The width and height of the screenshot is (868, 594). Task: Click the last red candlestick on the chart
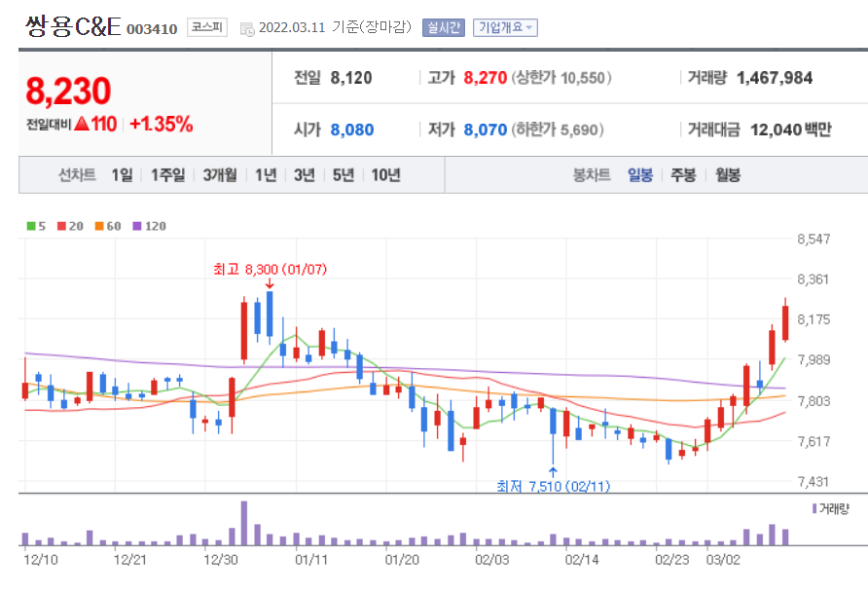click(x=785, y=322)
